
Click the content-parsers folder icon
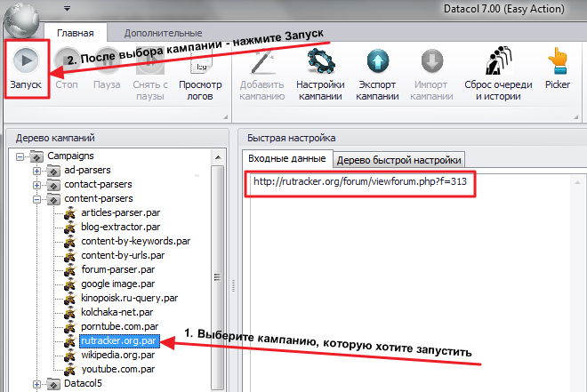pyautogui.click(x=54, y=199)
